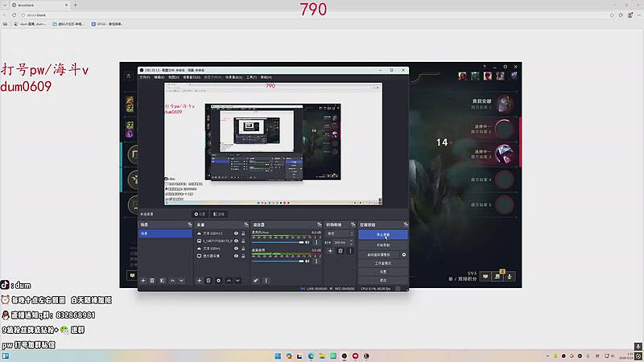The width and height of the screenshot is (644, 362).
Task: Open the desktop audio three-dot options menu
Action: [x=318, y=241]
